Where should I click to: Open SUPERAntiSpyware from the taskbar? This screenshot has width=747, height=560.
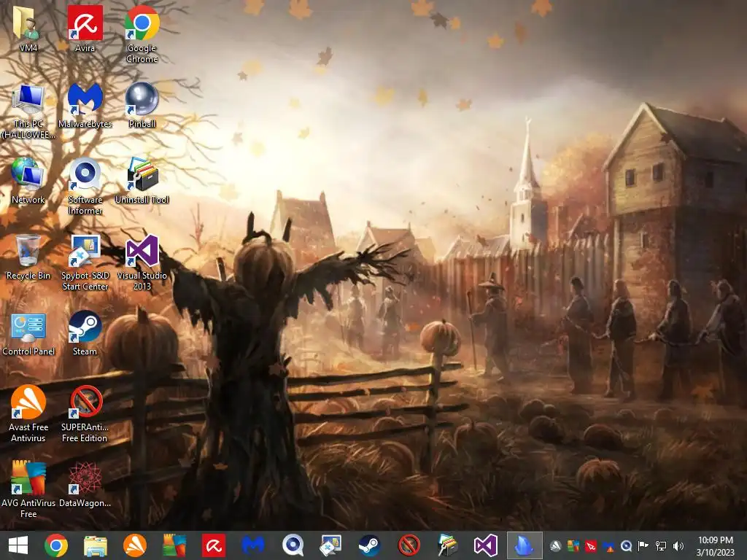point(409,545)
